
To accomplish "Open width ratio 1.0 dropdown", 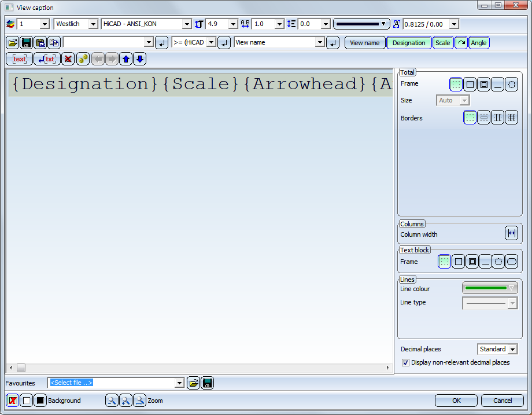I will pyautogui.click(x=279, y=24).
